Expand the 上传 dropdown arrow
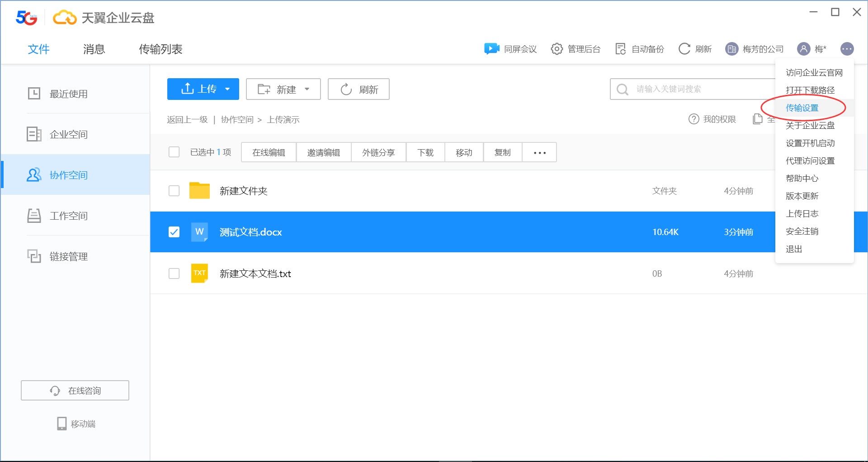868x462 pixels. [x=227, y=89]
